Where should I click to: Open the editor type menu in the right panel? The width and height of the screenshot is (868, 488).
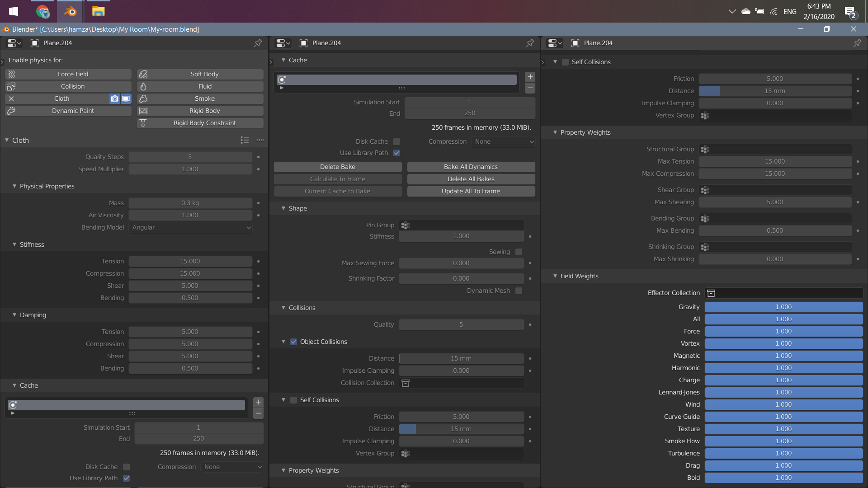coord(555,43)
